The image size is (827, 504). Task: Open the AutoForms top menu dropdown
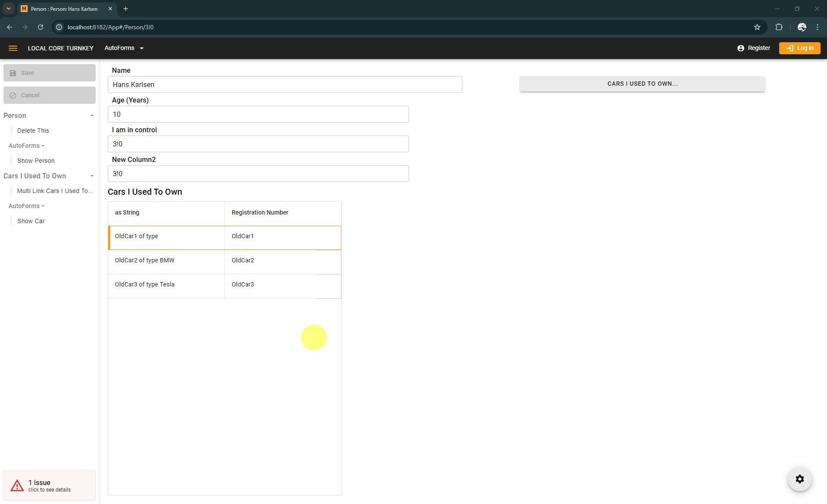124,48
